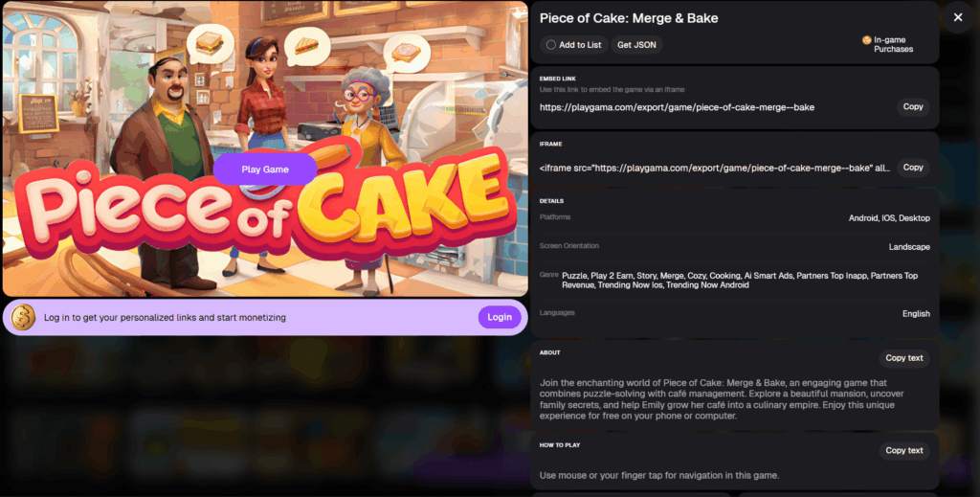This screenshot has width=980, height=497.
Task: Select the embed link URL text
Action: (677, 107)
